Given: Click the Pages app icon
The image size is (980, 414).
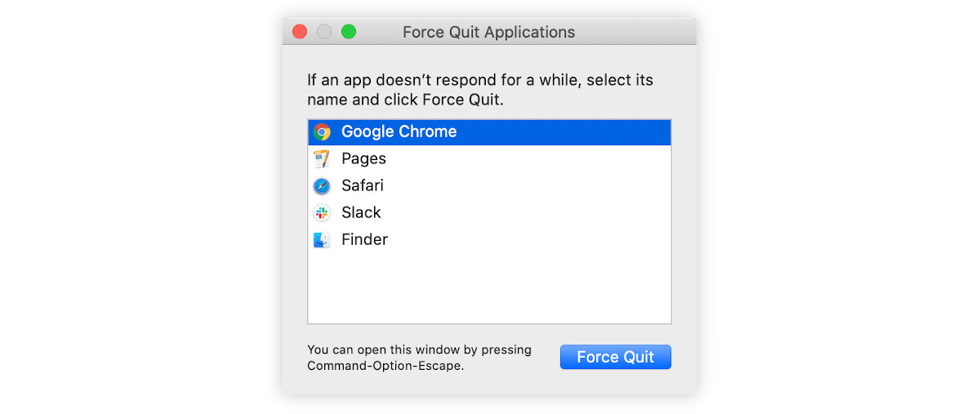Looking at the screenshot, I should [322, 158].
